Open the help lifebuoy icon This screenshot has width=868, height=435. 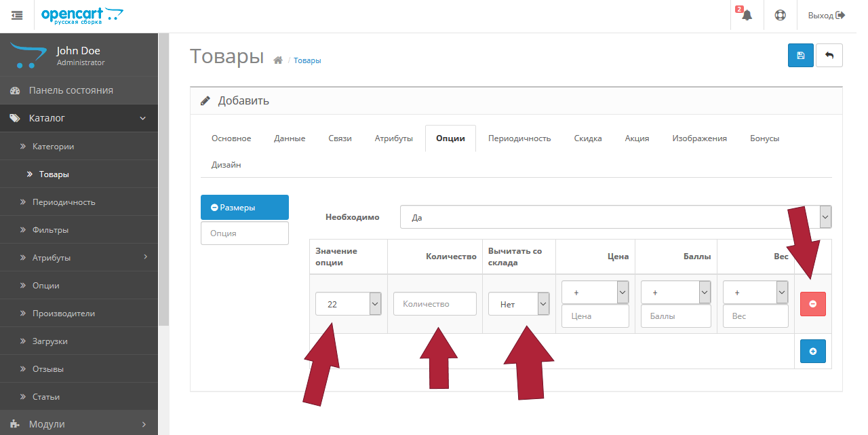[x=780, y=15]
